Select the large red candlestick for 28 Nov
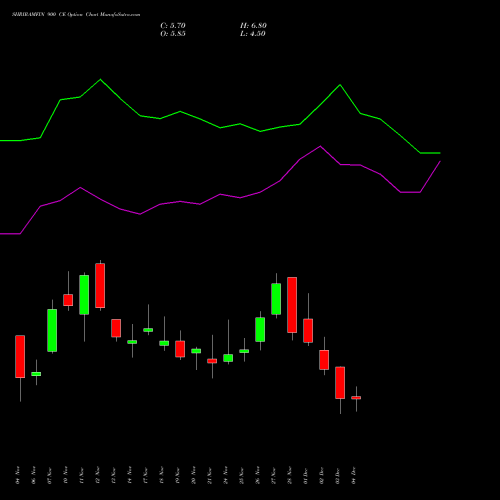This screenshot has width=500, height=500. click(292, 305)
